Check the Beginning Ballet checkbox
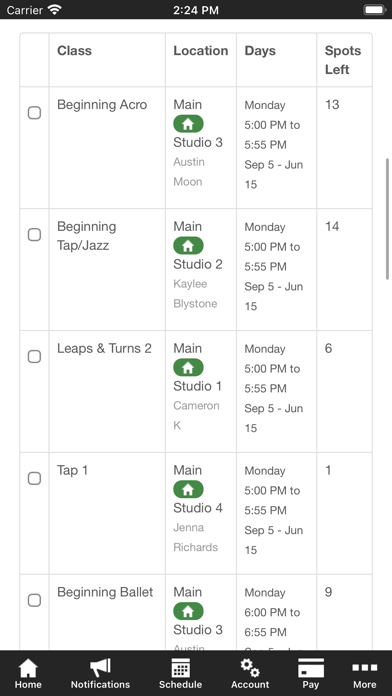The height and width of the screenshot is (696, 392). [x=34, y=600]
